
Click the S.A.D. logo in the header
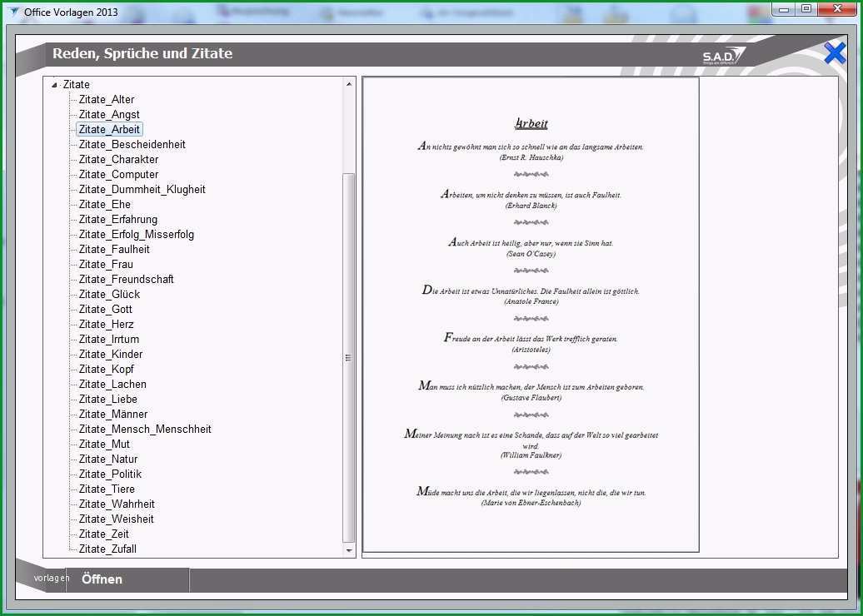tap(724, 56)
